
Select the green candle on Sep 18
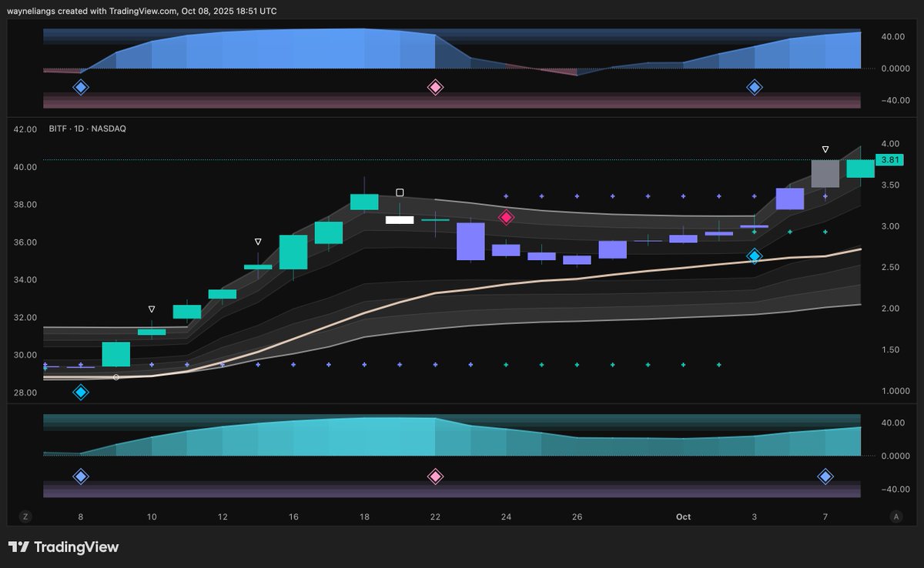point(364,202)
